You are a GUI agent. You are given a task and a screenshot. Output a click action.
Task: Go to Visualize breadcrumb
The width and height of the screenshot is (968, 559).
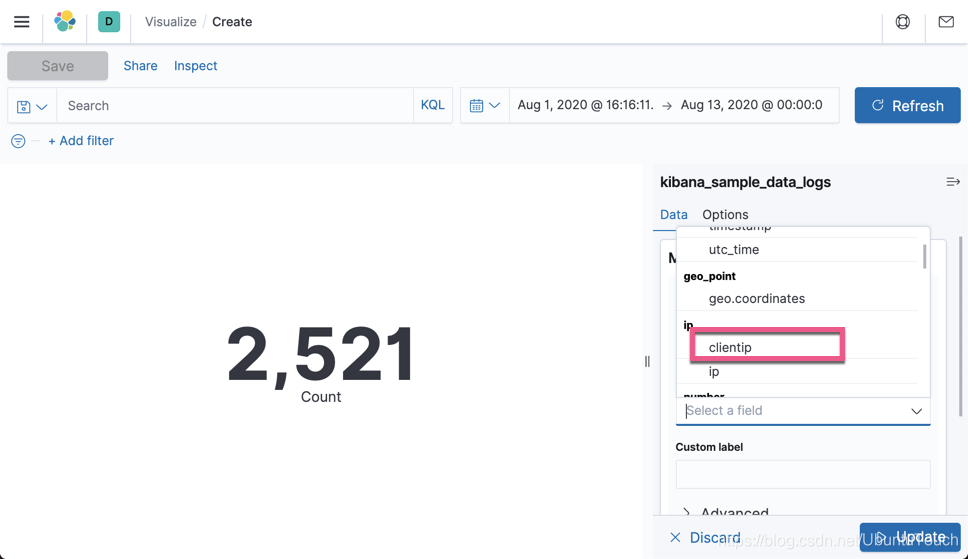(x=170, y=22)
